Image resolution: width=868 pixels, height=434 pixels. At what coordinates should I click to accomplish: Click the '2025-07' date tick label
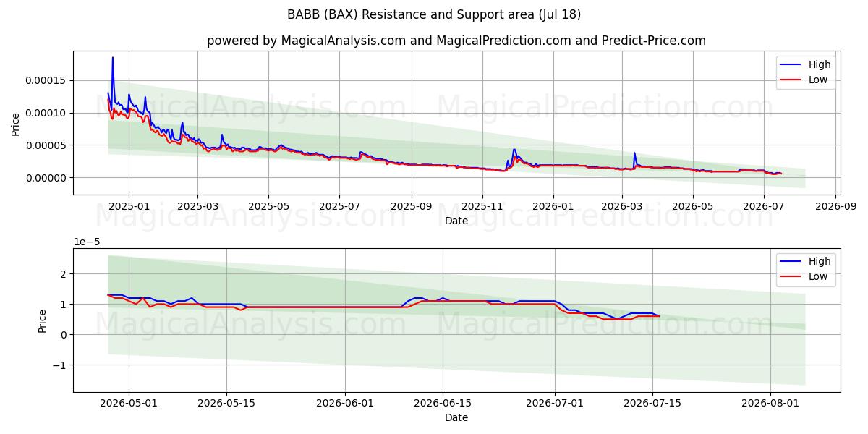tap(339, 206)
